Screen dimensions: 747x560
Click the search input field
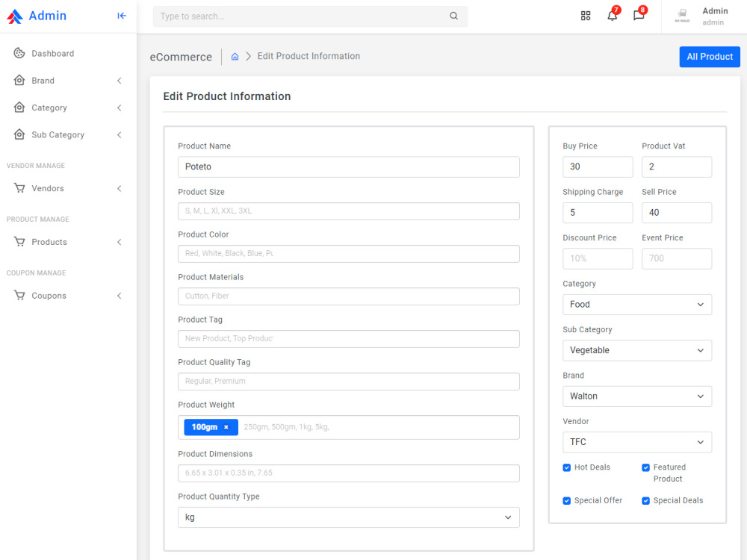click(x=310, y=16)
